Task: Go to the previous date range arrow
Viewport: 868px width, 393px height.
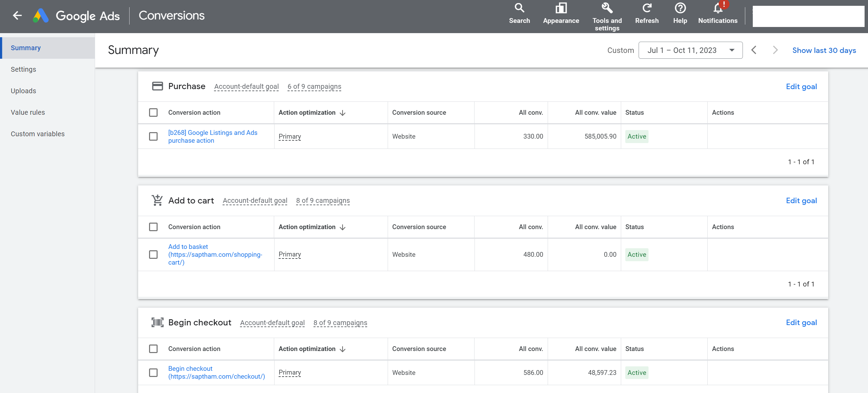Action: click(x=754, y=50)
